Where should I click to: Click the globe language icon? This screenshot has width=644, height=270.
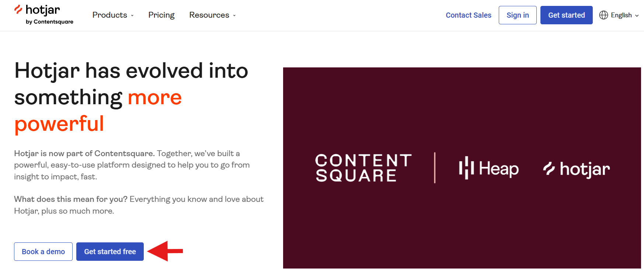603,15
